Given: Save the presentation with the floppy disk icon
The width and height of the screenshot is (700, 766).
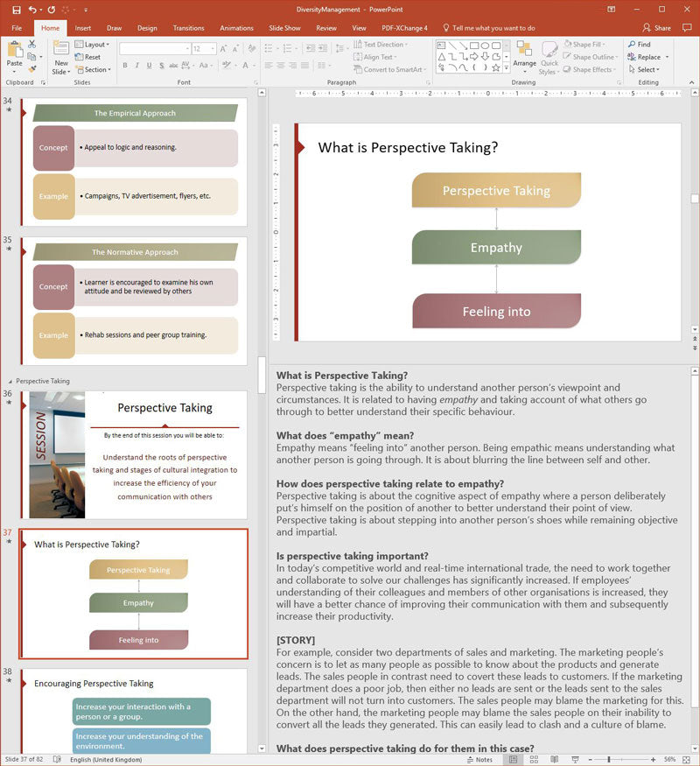Looking at the screenshot, I should 17,10.
